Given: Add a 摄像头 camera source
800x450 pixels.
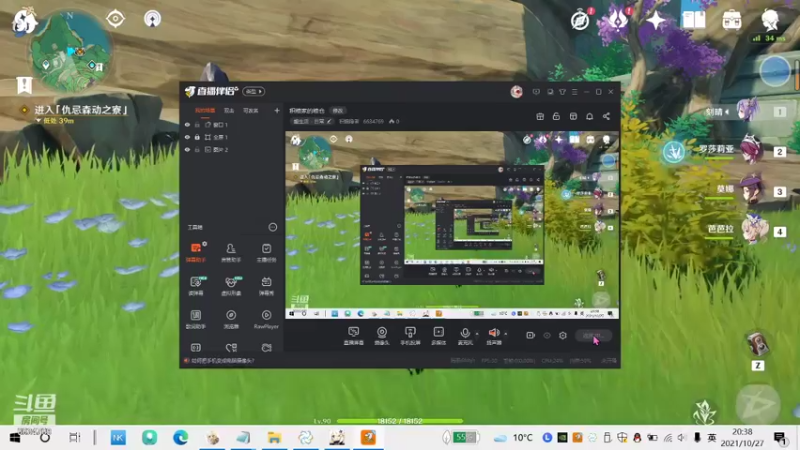Looking at the screenshot, I should 382,336.
